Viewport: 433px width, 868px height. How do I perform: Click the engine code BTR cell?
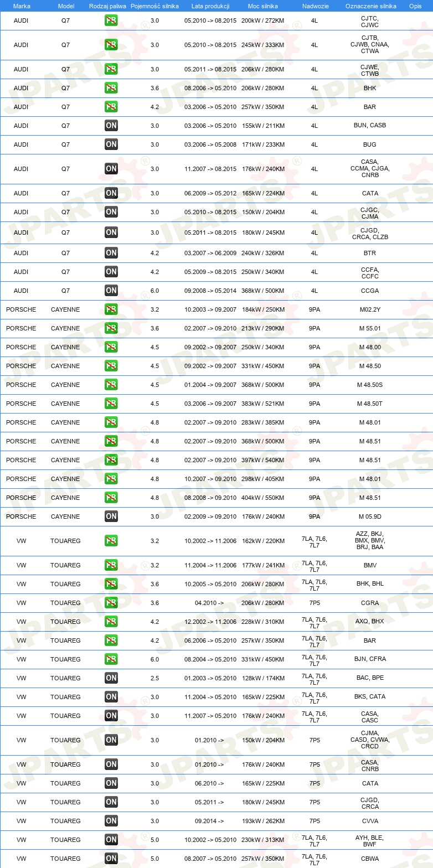370,253
